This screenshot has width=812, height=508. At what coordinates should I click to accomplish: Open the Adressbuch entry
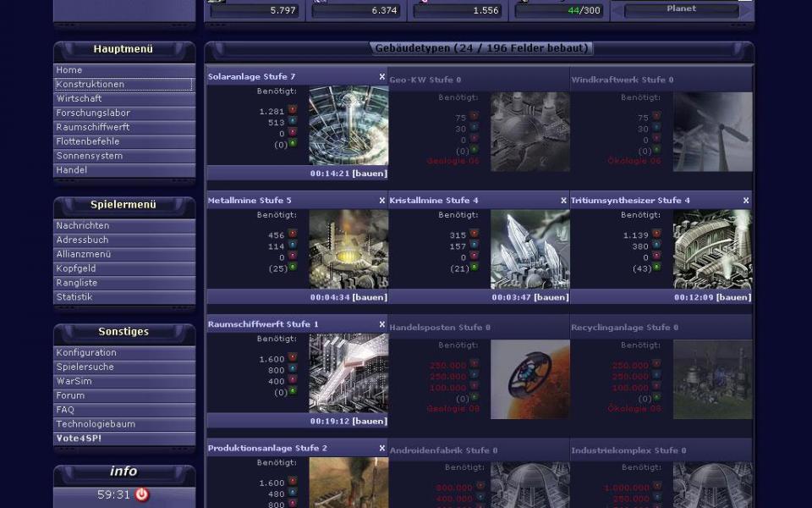click(x=124, y=240)
